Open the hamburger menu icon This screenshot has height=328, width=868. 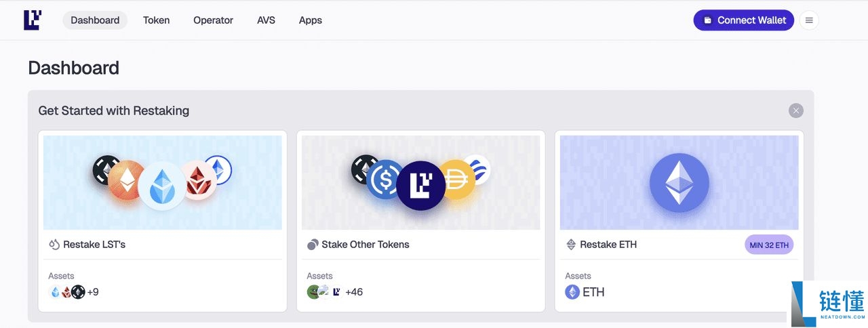(x=809, y=20)
